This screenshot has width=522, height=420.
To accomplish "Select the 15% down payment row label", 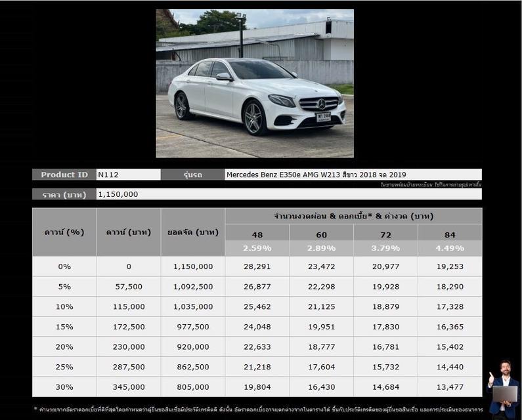I will click(64, 327).
